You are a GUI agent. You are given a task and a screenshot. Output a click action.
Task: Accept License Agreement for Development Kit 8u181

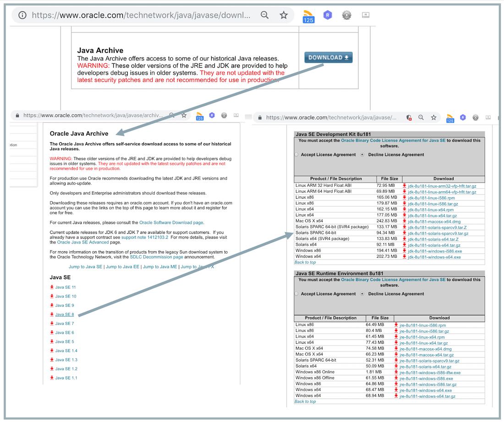pos(296,155)
